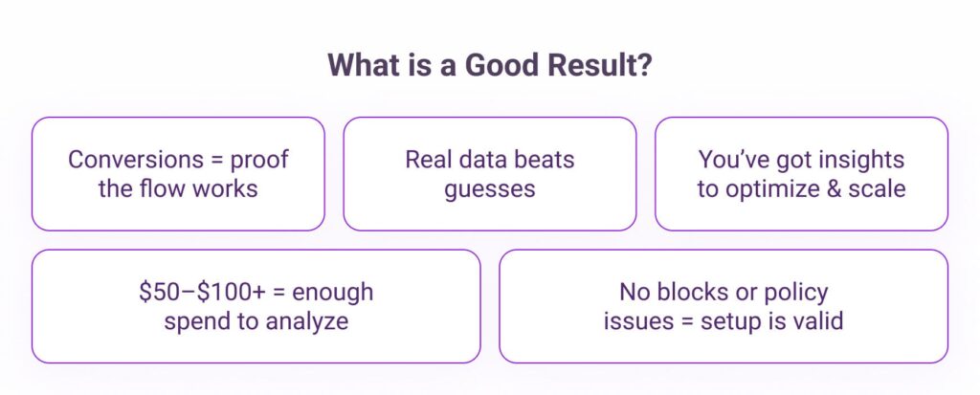Click the "What is a Good Result?" heading
Image resolution: width=980 pixels, height=395 pixels.
pos(490,66)
